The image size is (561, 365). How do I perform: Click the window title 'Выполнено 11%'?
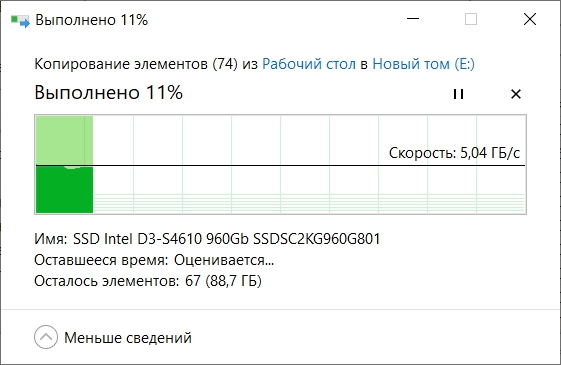point(92,20)
